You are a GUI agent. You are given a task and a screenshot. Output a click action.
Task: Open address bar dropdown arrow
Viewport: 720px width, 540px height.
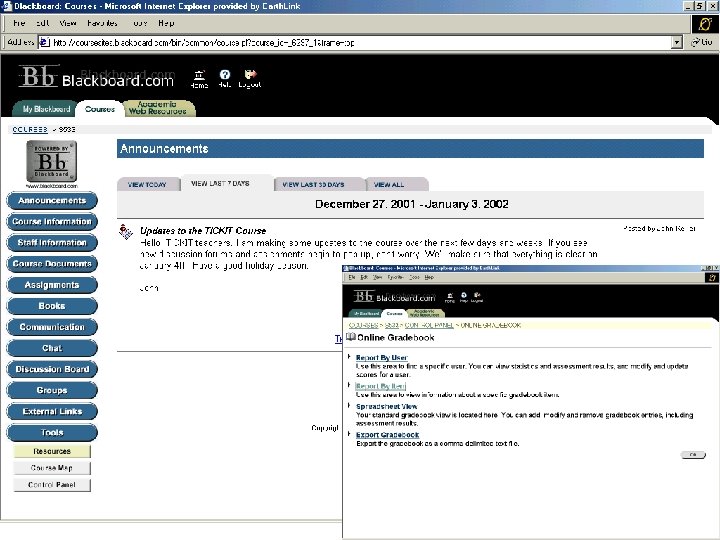[x=676, y=43]
